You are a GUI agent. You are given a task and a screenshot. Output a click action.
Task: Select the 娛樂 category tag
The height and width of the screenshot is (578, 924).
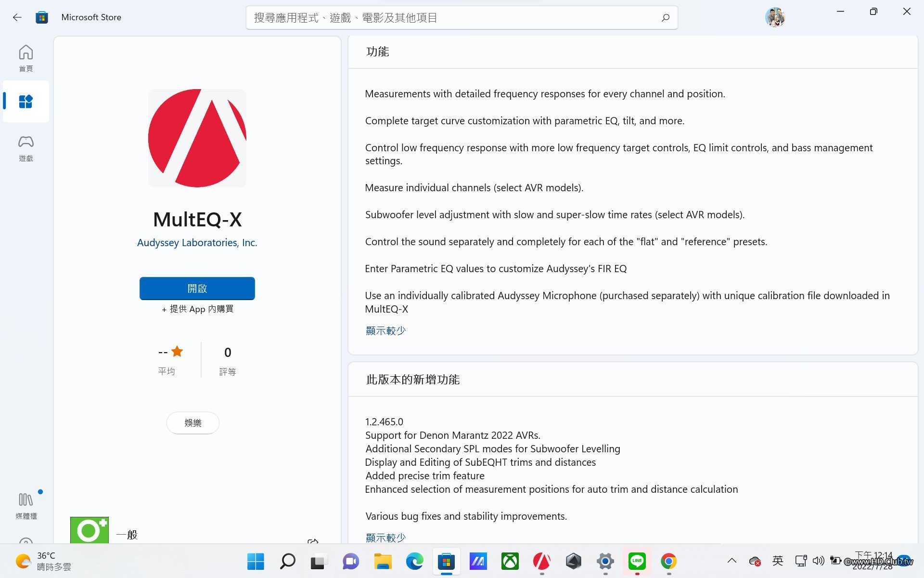click(x=193, y=423)
